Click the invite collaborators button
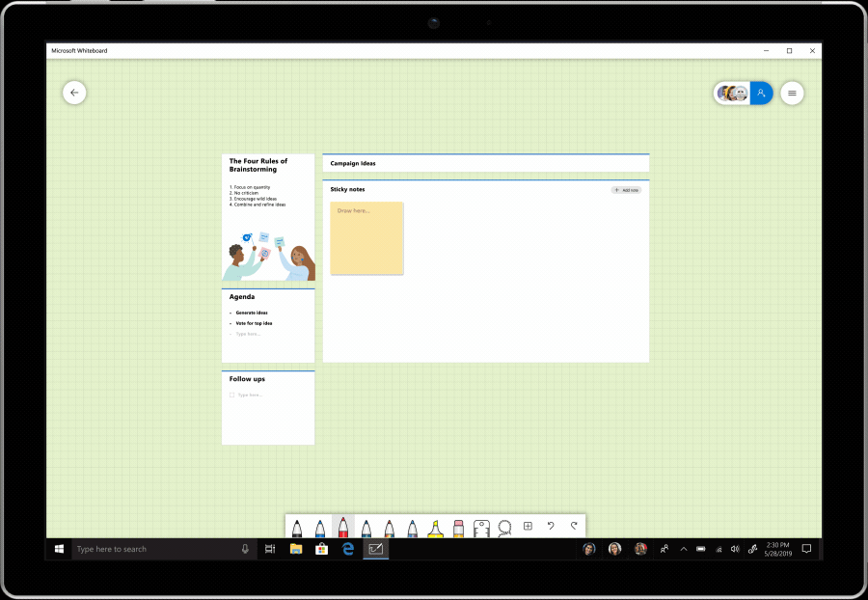The width and height of the screenshot is (868, 600). tap(761, 93)
